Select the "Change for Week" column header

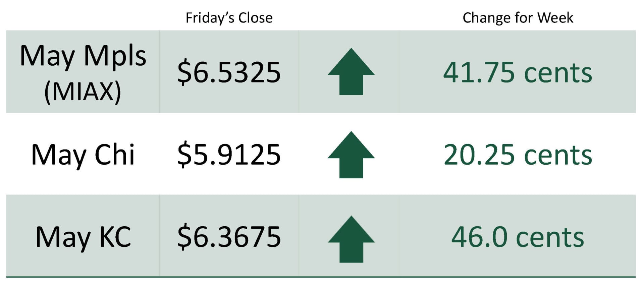518,18
